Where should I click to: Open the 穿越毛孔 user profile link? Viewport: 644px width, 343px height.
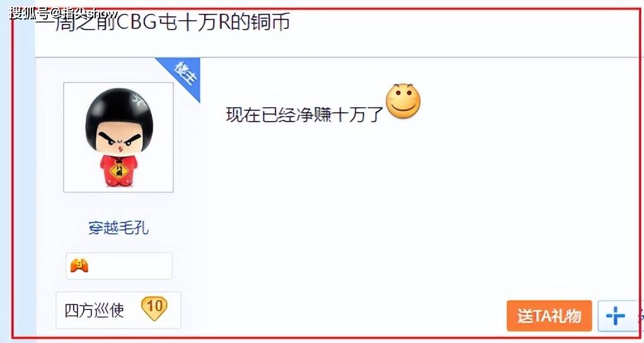pyautogui.click(x=118, y=228)
